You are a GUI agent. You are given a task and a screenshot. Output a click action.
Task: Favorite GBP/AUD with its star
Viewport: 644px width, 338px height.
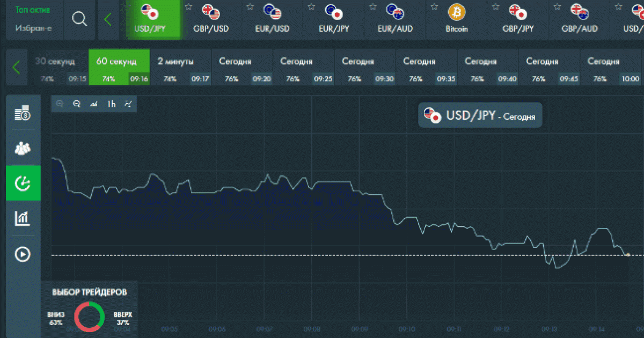(556, 6)
